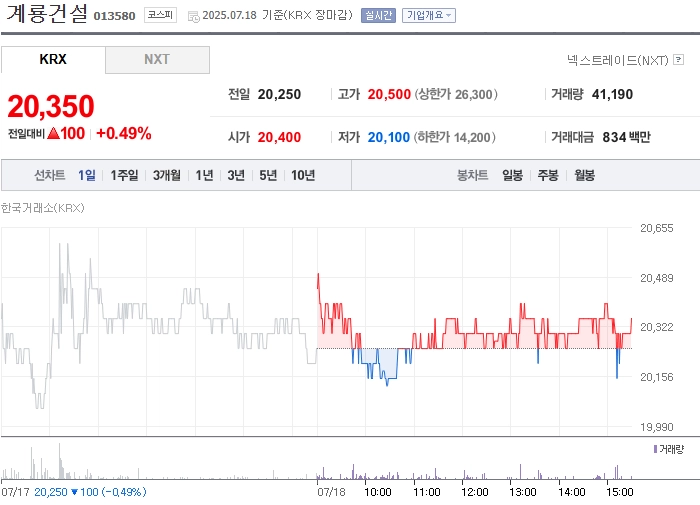The image size is (700, 505).
Task: Show the 일봉 candlestick chart
Action: pyautogui.click(x=512, y=175)
